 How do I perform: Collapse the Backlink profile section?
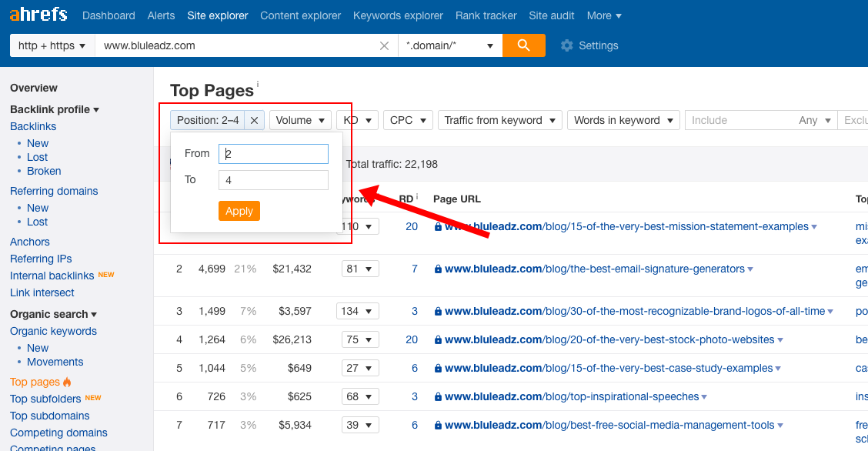click(54, 109)
